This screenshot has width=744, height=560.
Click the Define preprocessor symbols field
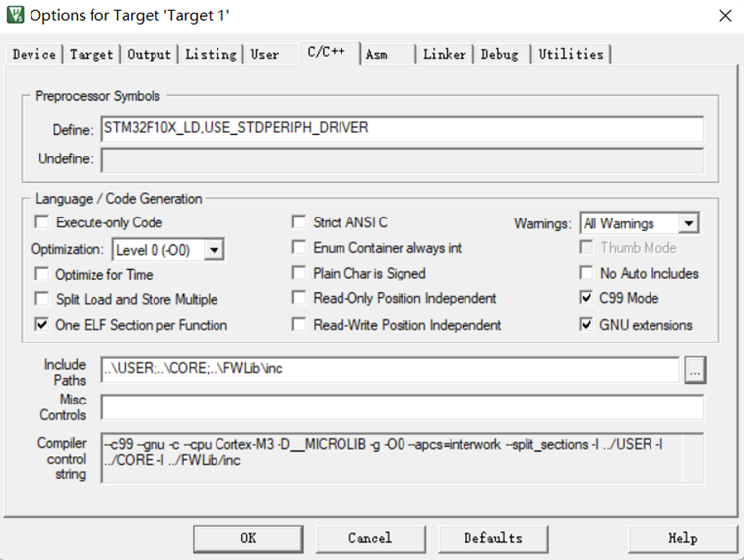(x=402, y=129)
